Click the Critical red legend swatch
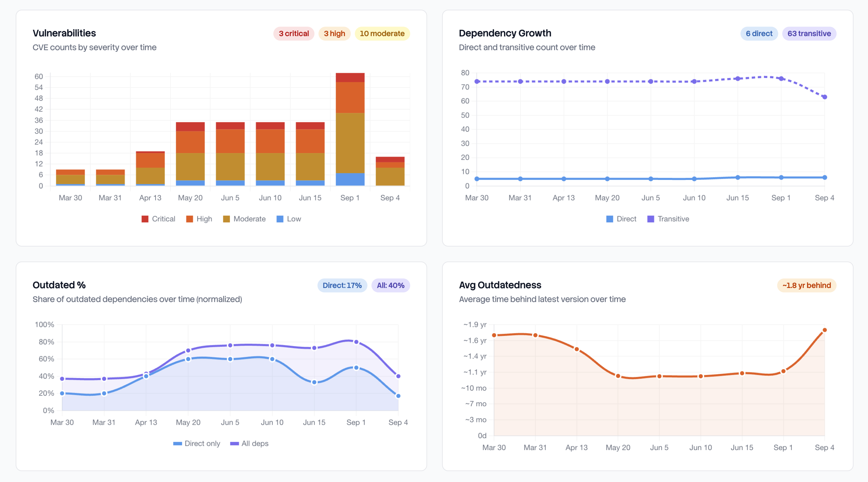Screen dimensions: 868x482 [145, 219]
